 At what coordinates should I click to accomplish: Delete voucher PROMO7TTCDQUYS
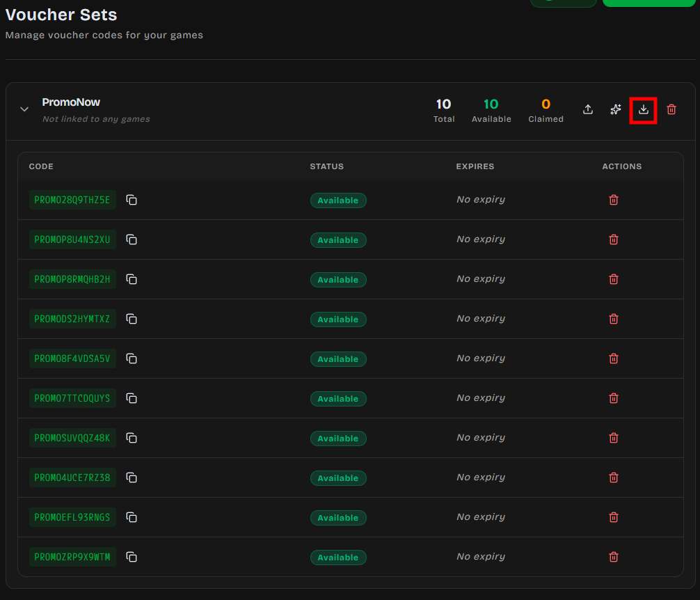click(x=614, y=398)
